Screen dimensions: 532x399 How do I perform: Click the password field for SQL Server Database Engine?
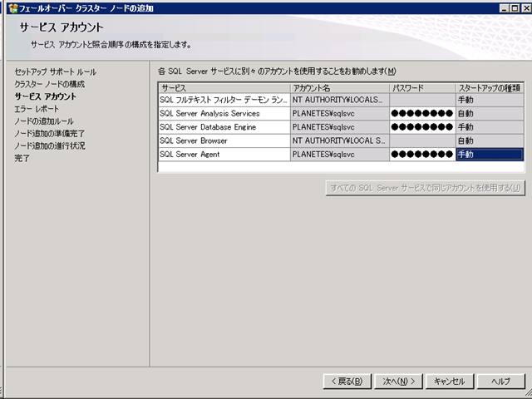pos(422,127)
